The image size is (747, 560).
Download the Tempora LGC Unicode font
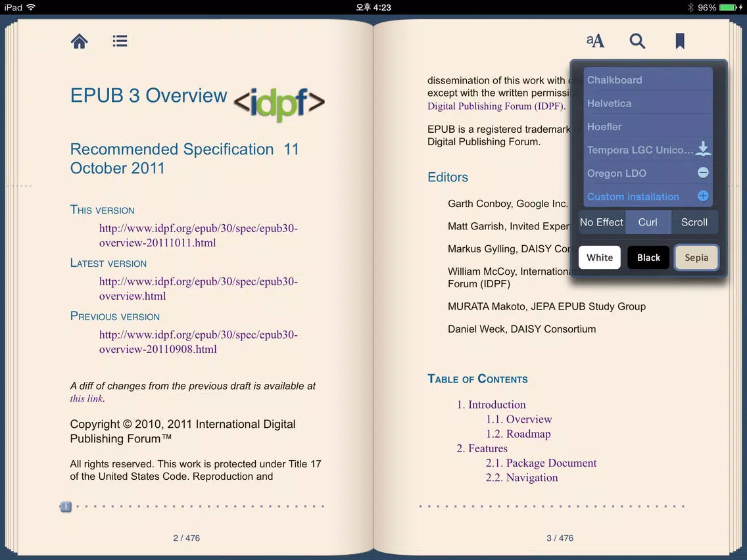[x=703, y=149]
